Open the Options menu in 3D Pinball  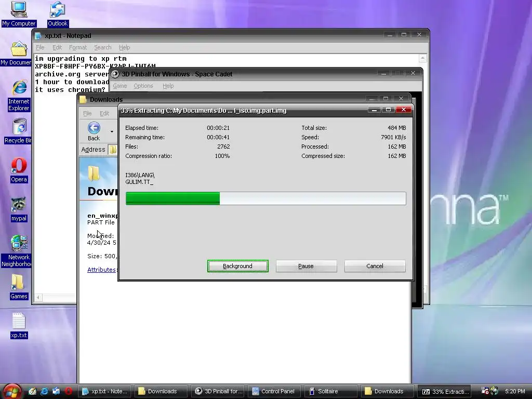click(143, 86)
